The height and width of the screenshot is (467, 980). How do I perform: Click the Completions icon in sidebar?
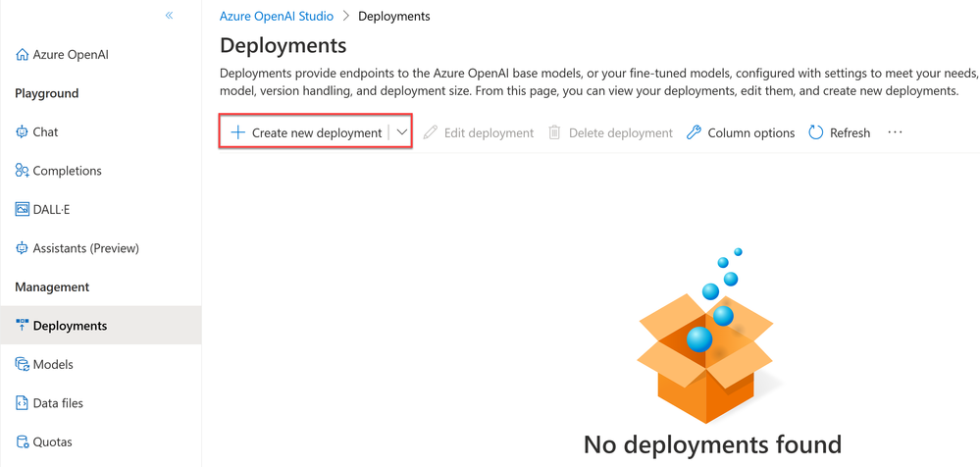click(22, 171)
